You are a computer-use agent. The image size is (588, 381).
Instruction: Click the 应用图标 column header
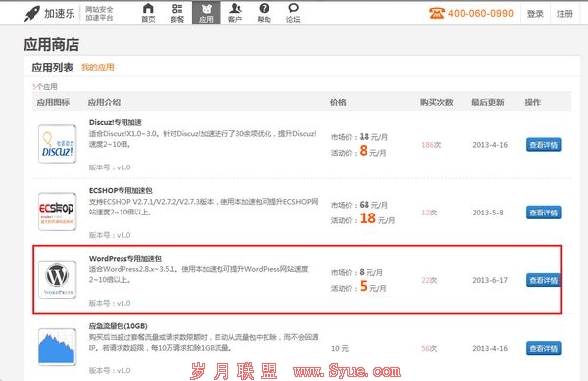pos(53,102)
